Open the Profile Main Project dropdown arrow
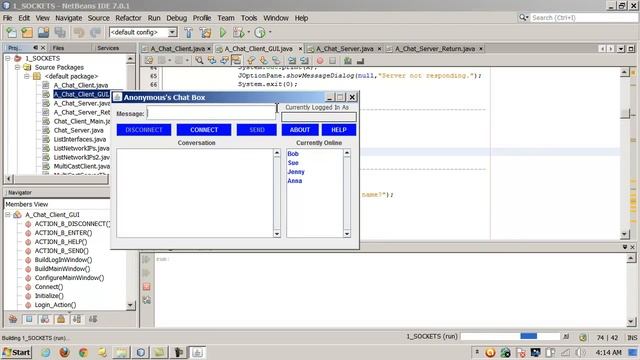The height and width of the screenshot is (360, 640). [x=270, y=32]
